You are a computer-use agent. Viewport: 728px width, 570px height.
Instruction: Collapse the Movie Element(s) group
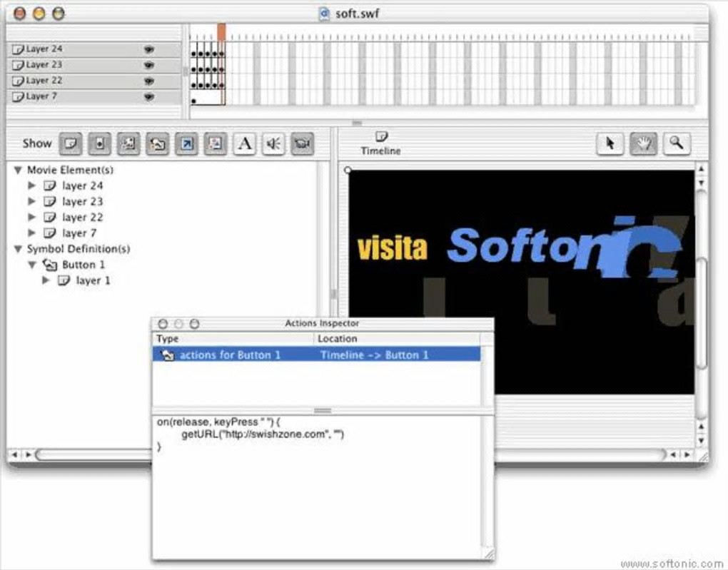pyautogui.click(x=18, y=170)
